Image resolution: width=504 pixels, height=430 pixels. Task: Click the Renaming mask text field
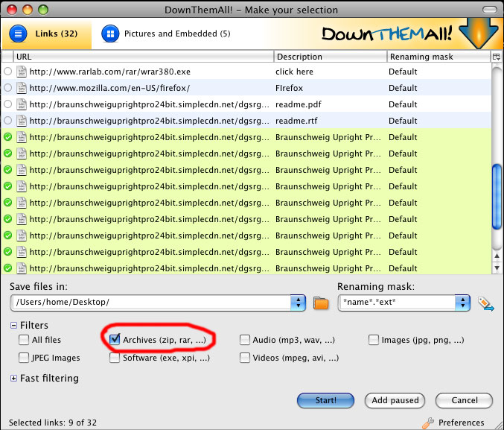pos(398,303)
